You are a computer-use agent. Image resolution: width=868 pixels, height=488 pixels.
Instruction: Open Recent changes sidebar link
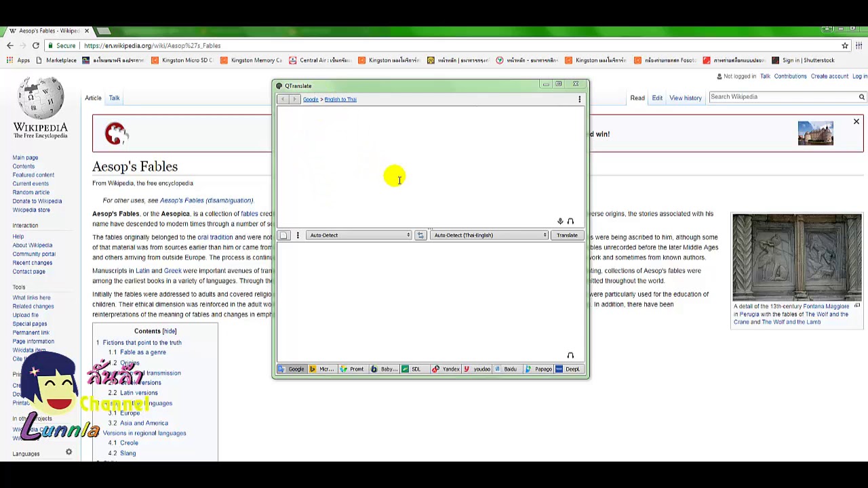(32, 263)
